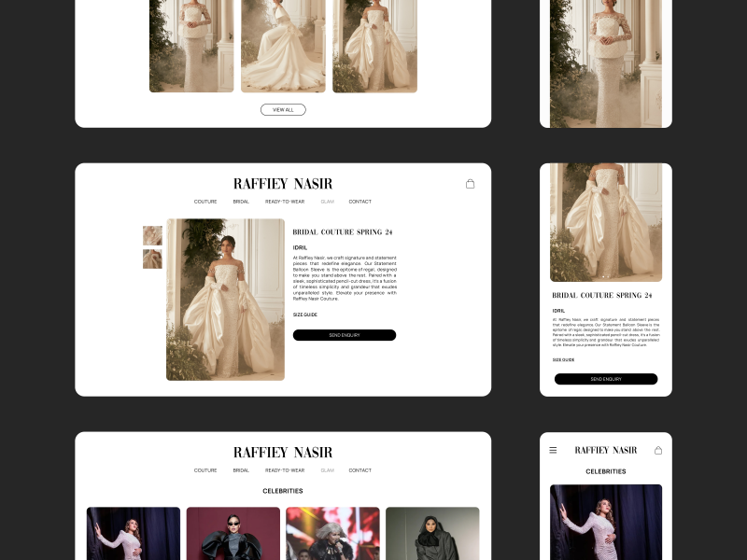Select first small dress thumbnail beside main photo

[x=152, y=235]
